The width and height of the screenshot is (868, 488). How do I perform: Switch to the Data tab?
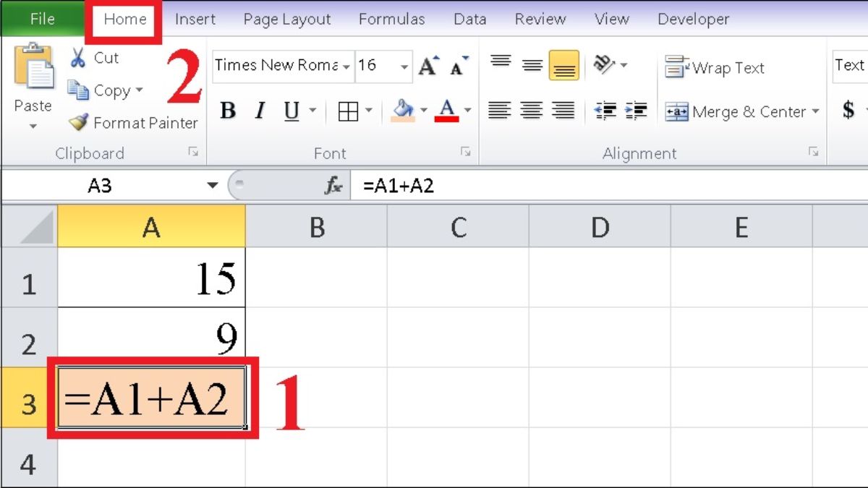(470, 20)
